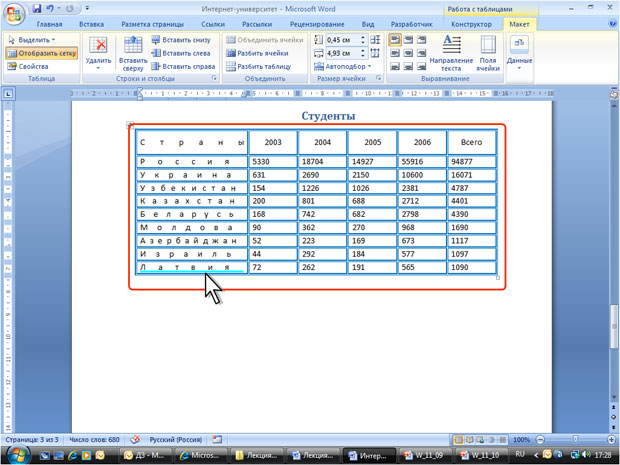
Task: Click Distribute Rows evenly icon
Action: pyautogui.click(x=375, y=40)
